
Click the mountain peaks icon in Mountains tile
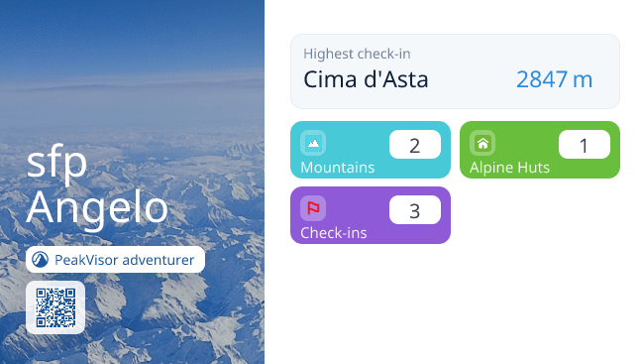[313, 143]
